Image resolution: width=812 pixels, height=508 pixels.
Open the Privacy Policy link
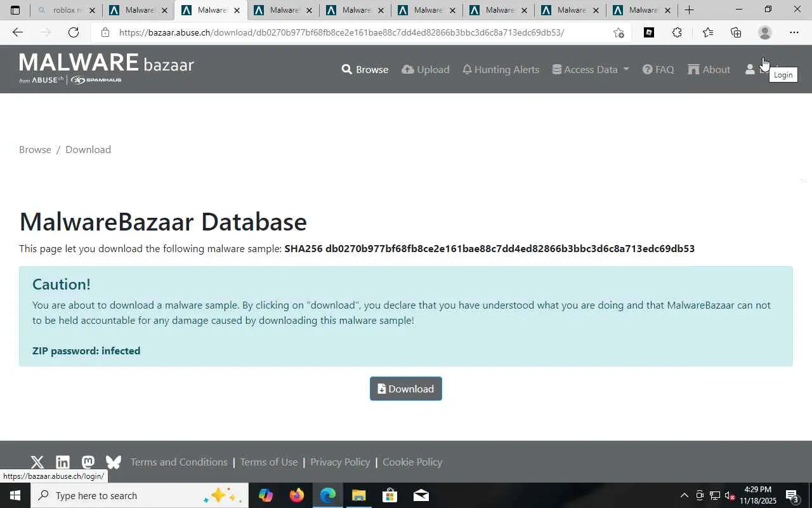pyautogui.click(x=340, y=462)
